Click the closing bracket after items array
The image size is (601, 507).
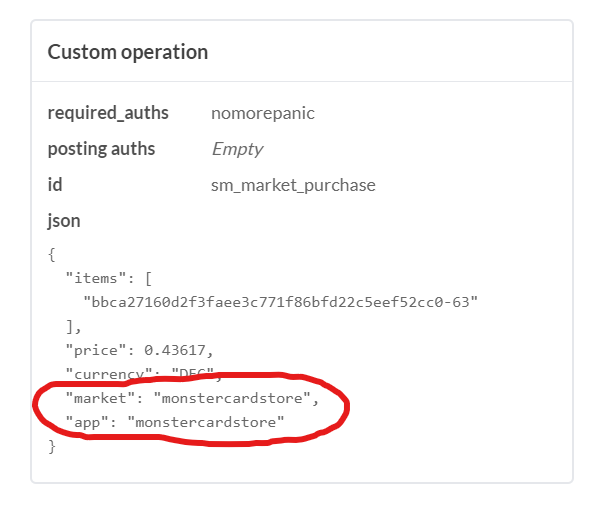pyautogui.click(x=70, y=326)
